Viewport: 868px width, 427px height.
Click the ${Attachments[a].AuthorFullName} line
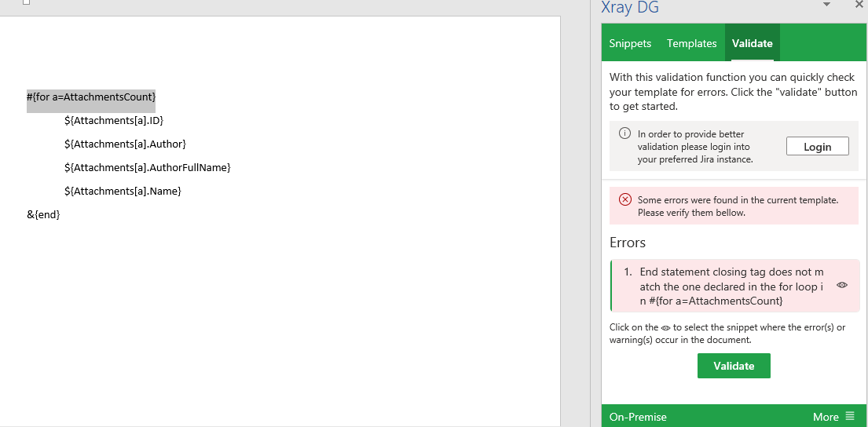147,167
